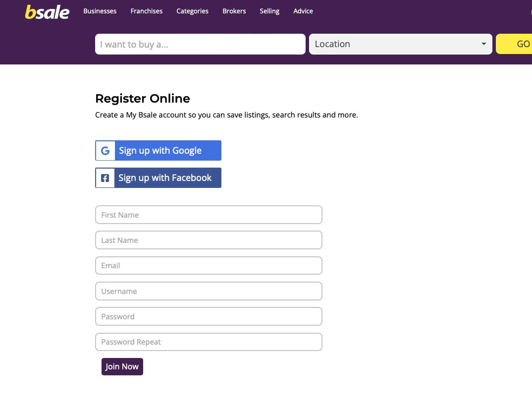Select the Last Name field
Screen dimensions: 532x415
(x=209, y=240)
